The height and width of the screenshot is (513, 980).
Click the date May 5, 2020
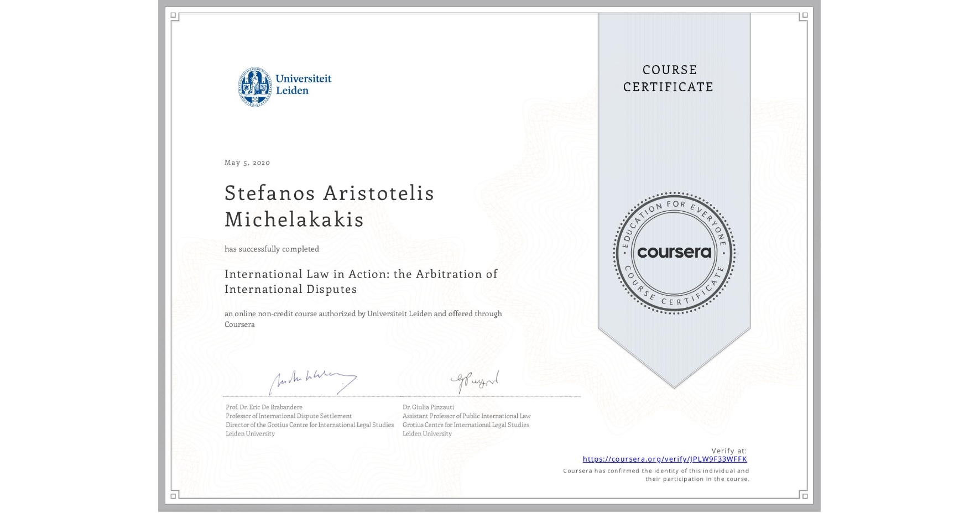pyautogui.click(x=247, y=162)
